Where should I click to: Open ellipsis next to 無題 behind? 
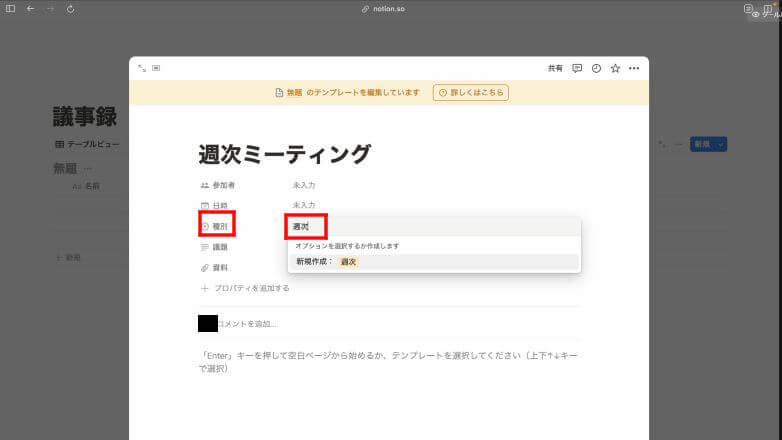point(88,169)
